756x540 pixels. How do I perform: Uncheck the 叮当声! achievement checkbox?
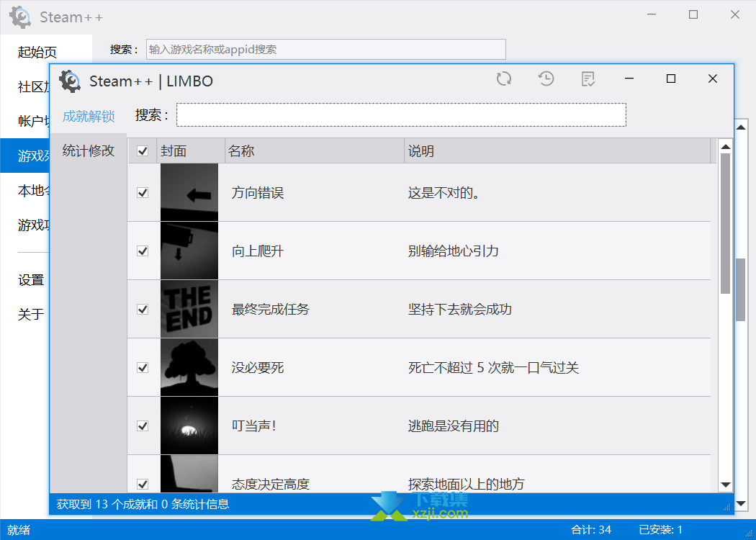click(x=143, y=426)
